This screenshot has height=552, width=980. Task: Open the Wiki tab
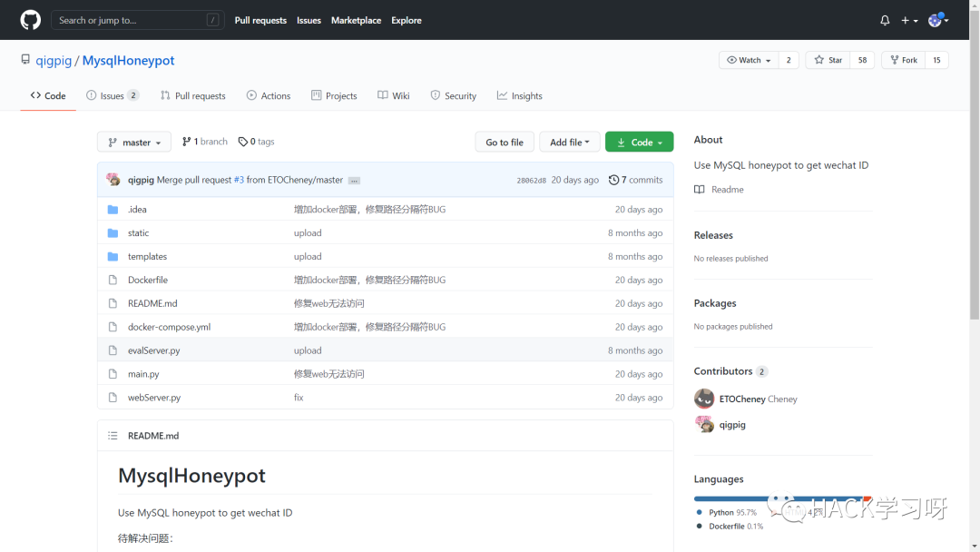click(394, 95)
